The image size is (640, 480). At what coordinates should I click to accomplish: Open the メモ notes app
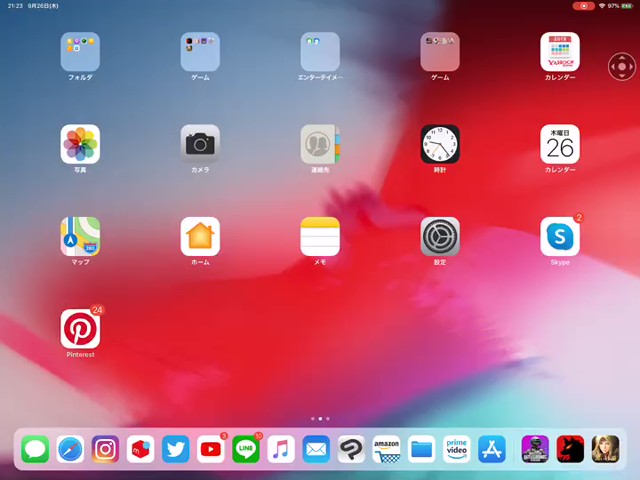point(320,236)
